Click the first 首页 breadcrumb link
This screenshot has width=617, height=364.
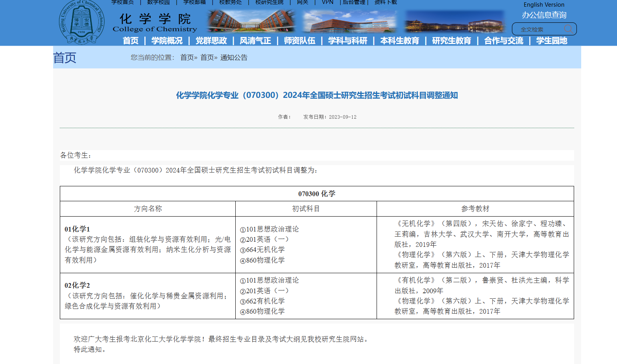[x=187, y=57]
